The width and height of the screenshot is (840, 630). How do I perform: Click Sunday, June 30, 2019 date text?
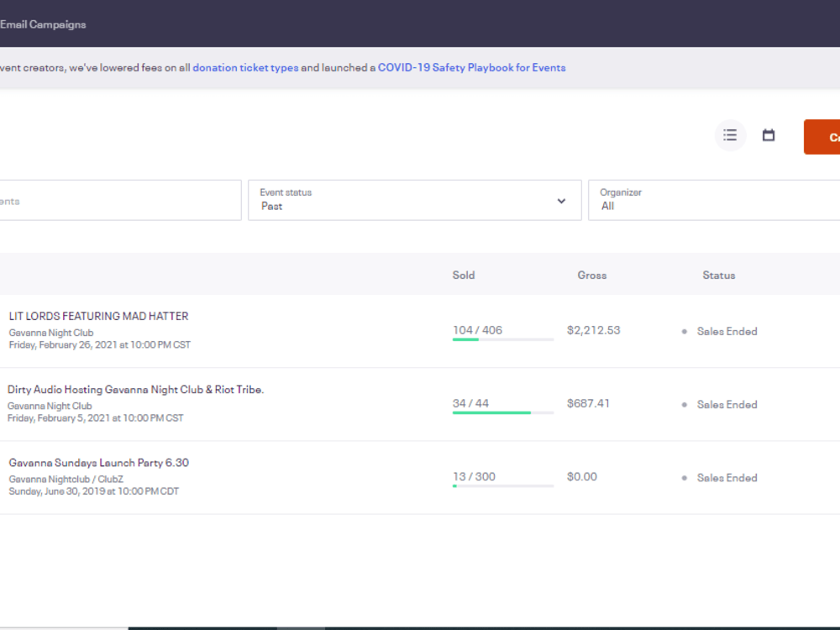point(94,491)
